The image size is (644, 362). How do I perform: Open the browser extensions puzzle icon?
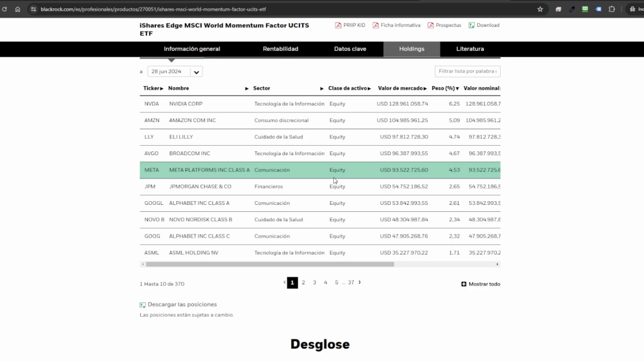tap(612, 9)
